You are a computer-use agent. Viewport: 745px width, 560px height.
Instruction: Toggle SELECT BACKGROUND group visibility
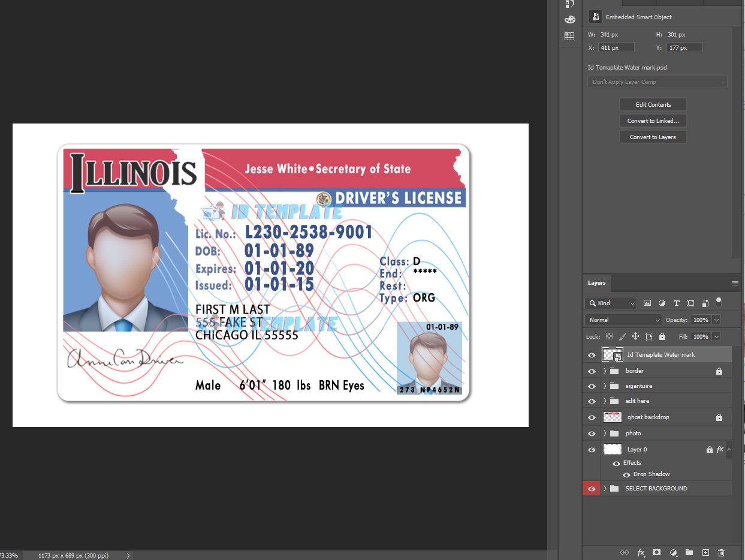[x=592, y=489]
